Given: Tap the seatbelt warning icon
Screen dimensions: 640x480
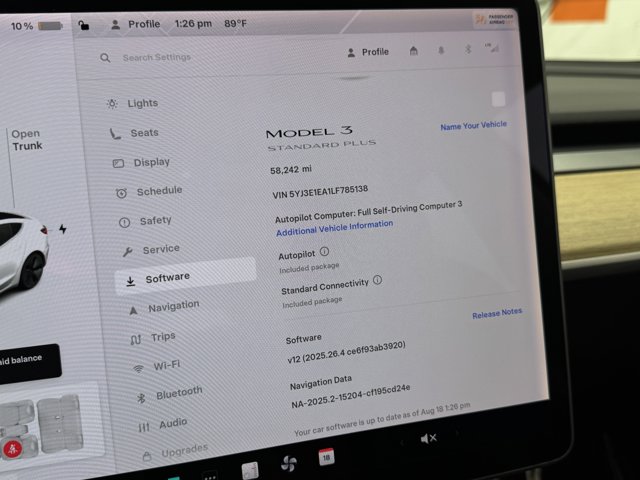Looking at the screenshot, I should [12, 449].
